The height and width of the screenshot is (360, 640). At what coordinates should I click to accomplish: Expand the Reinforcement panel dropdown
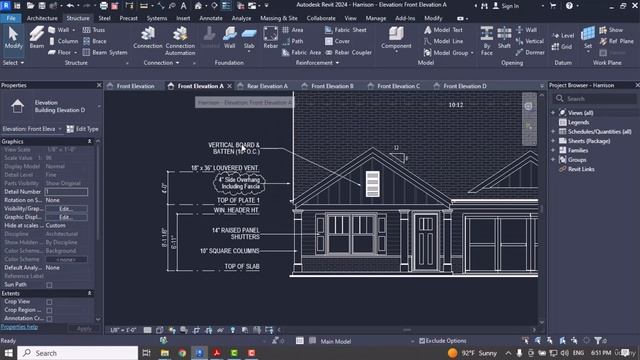[x=318, y=63]
